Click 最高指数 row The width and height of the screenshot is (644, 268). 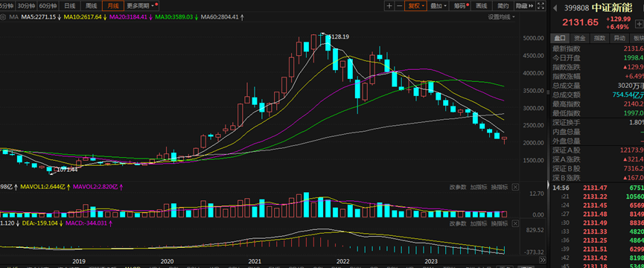point(597,103)
